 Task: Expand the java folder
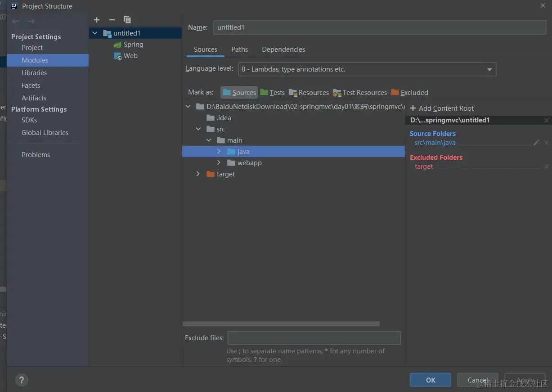(x=219, y=151)
